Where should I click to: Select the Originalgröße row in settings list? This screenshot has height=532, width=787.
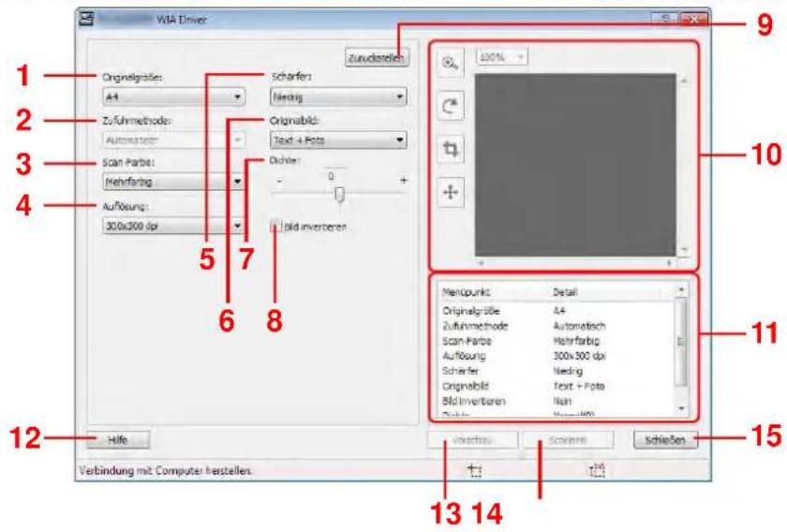coord(557,311)
